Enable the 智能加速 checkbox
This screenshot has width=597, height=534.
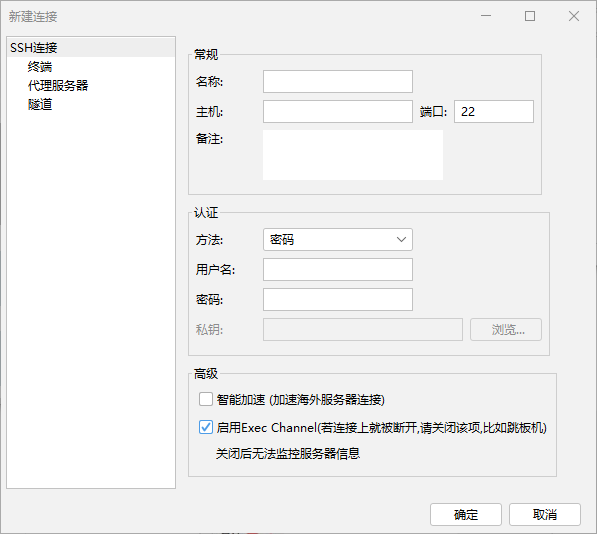point(206,399)
